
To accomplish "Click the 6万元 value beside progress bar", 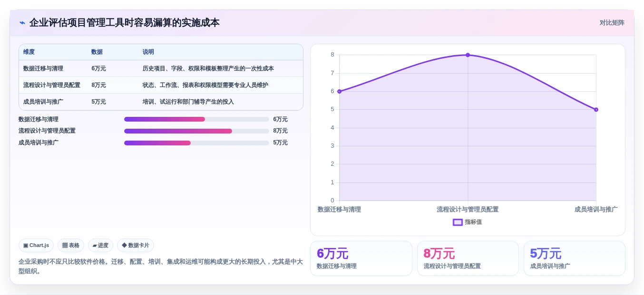I will pos(281,119).
